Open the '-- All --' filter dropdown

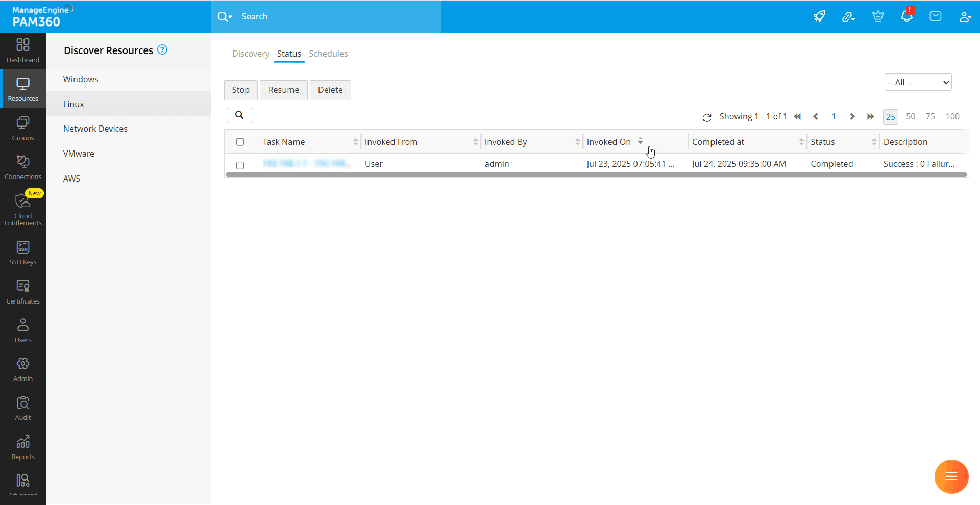918,83
